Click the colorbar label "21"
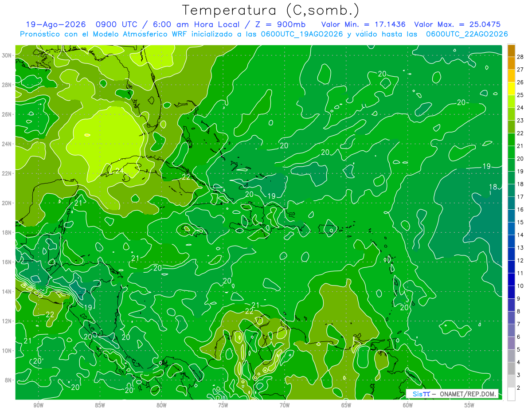The image size is (532, 411). [520, 146]
